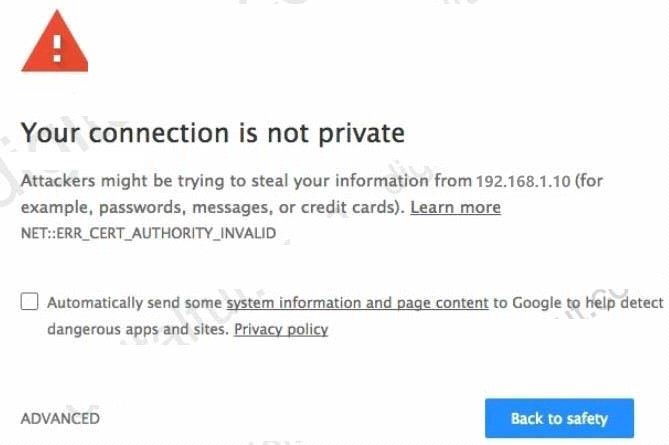Click the Back to safety button
669x445 pixels.
pos(559,418)
